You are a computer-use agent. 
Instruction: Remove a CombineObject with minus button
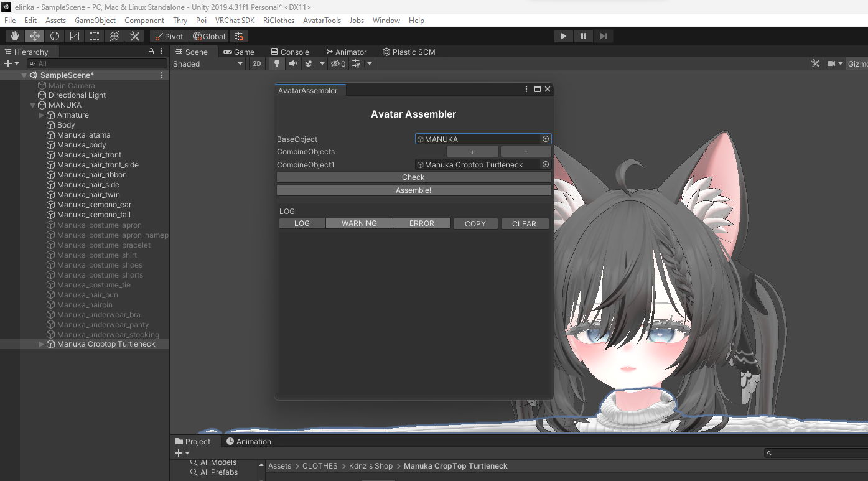[526, 152]
